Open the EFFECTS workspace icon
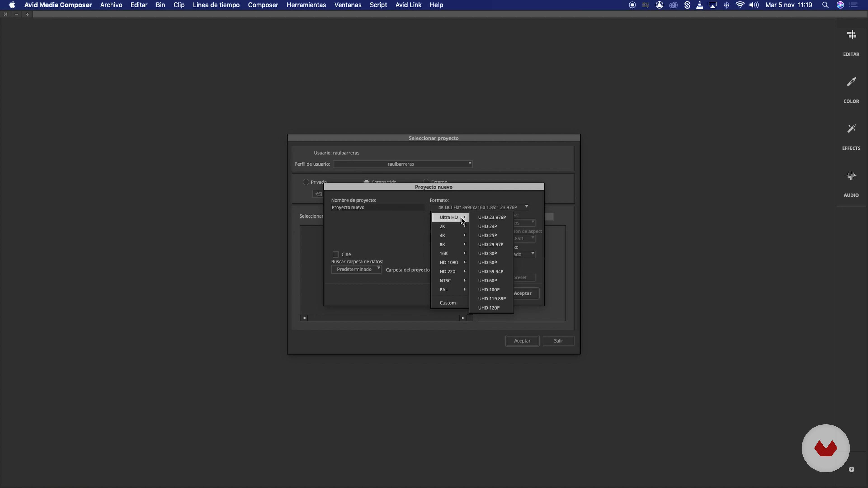The image size is (868, 488). [851, 129]
